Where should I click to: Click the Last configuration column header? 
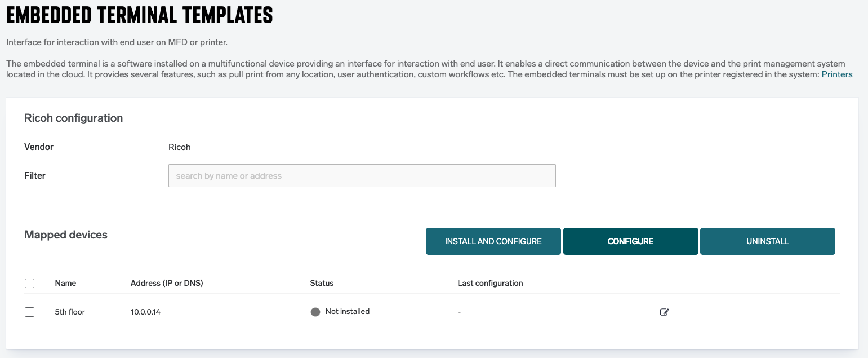point(490,283)
